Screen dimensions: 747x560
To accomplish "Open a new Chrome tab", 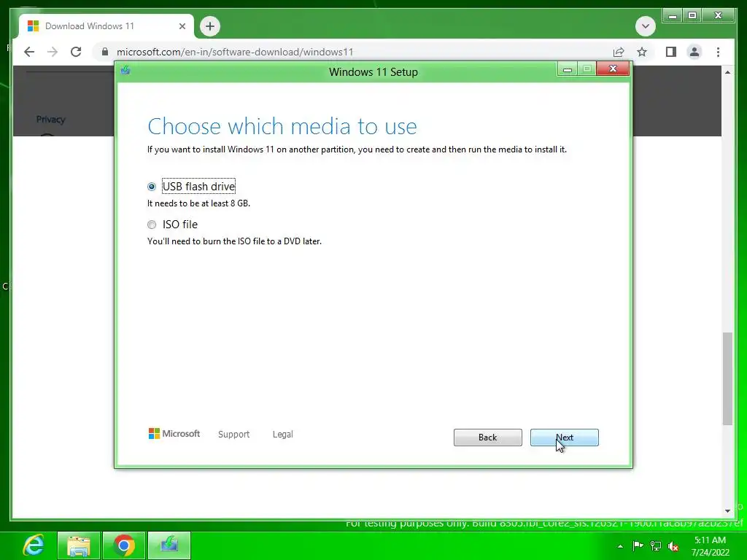I will (x=210, y=26).
